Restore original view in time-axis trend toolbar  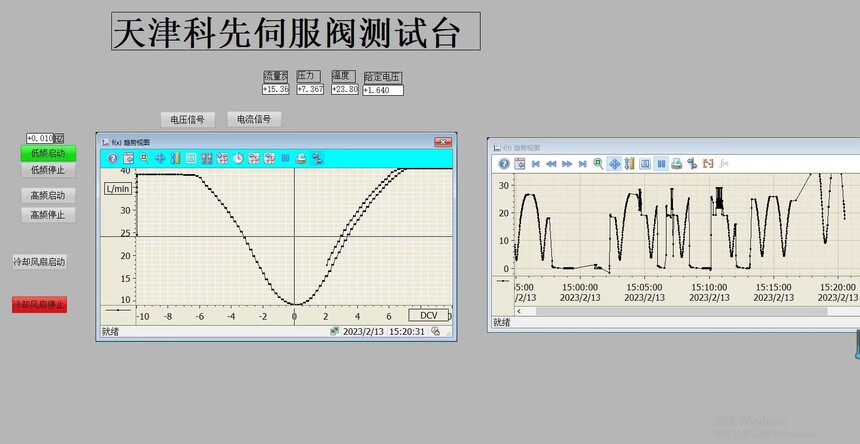coord(646,163)
